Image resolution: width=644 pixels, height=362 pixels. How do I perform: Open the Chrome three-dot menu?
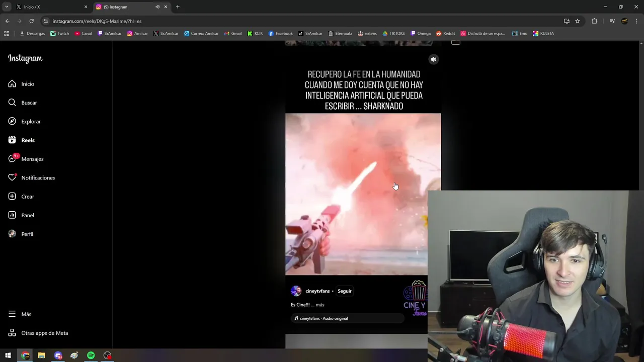pyautogui.click(x=636, y=21)
